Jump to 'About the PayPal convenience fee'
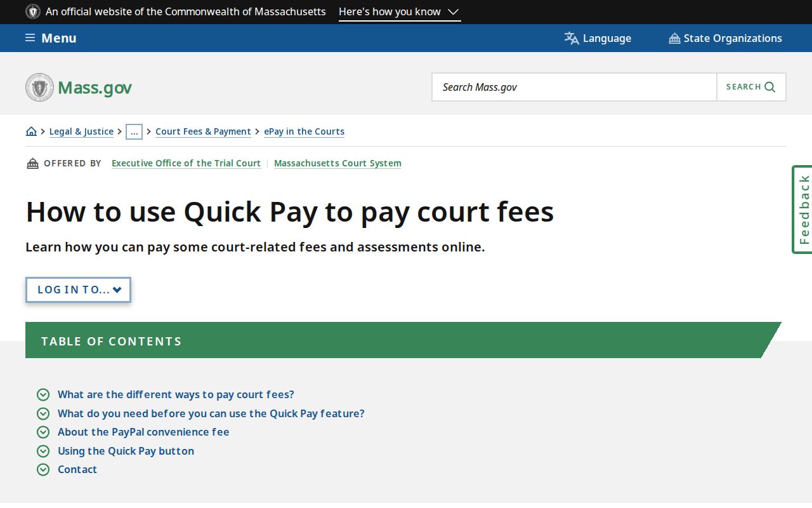This screenshot has height=508, width=812. (143, 432)
